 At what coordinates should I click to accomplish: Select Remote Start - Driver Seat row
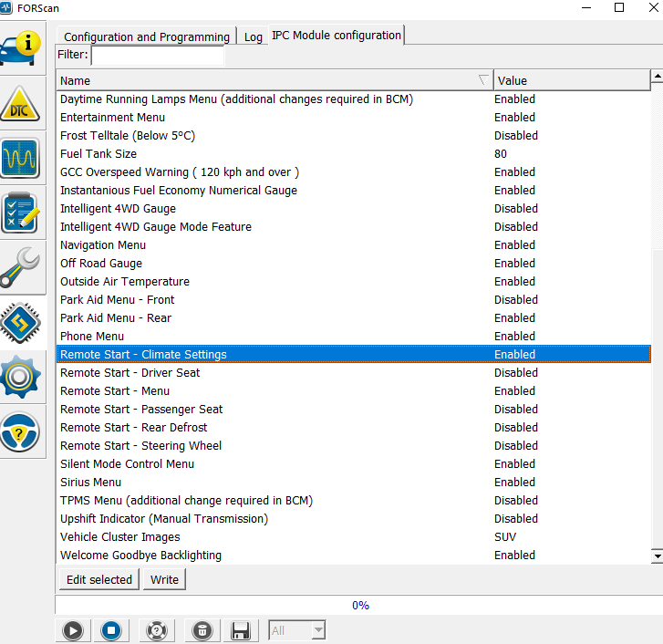coord(354,372)
